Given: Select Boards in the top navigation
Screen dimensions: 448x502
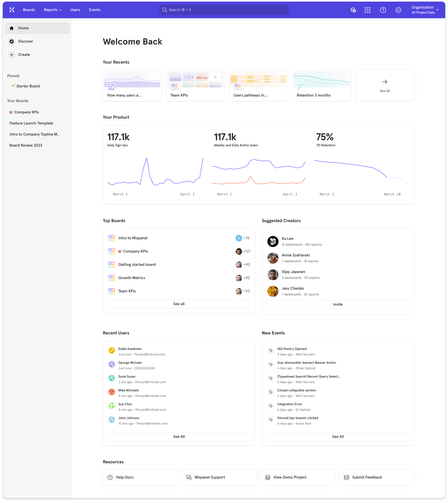Looking at the screenshot, I should click(x=29, y=10).
